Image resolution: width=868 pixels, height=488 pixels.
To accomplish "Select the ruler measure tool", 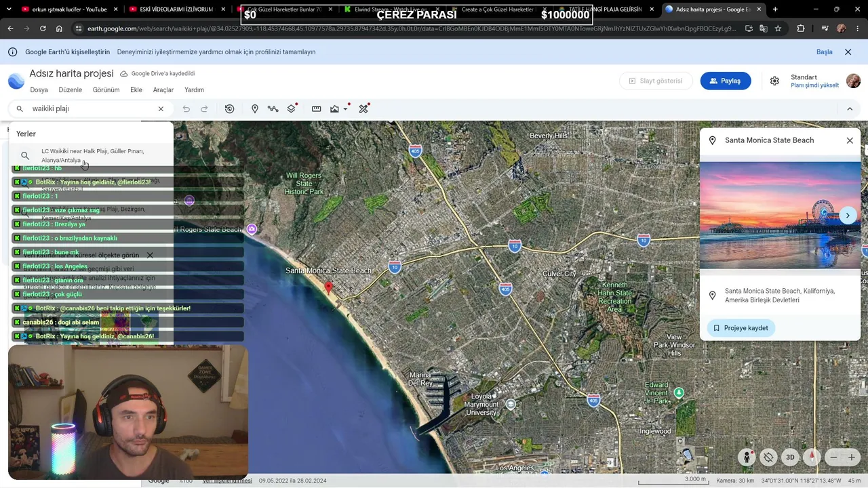I will [x=316, y=108].
